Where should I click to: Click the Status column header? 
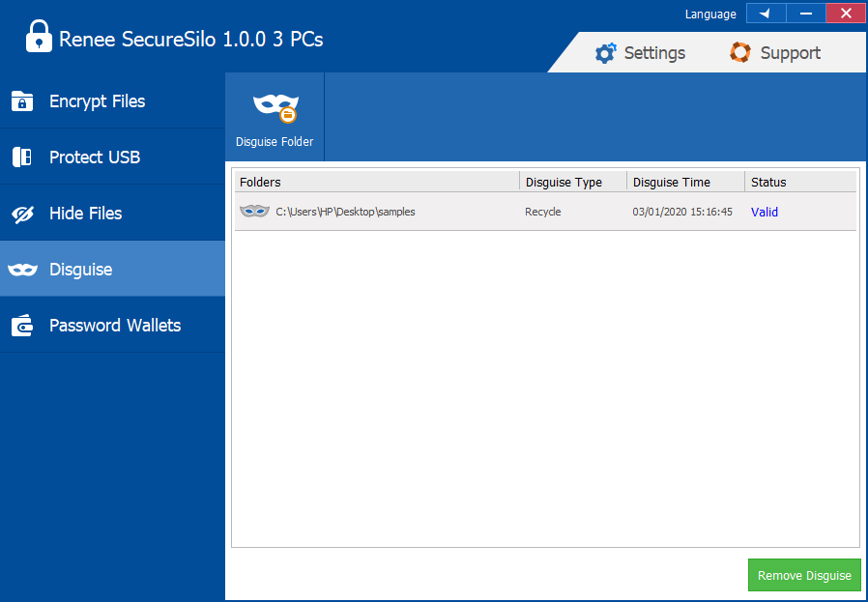[800, 182]
